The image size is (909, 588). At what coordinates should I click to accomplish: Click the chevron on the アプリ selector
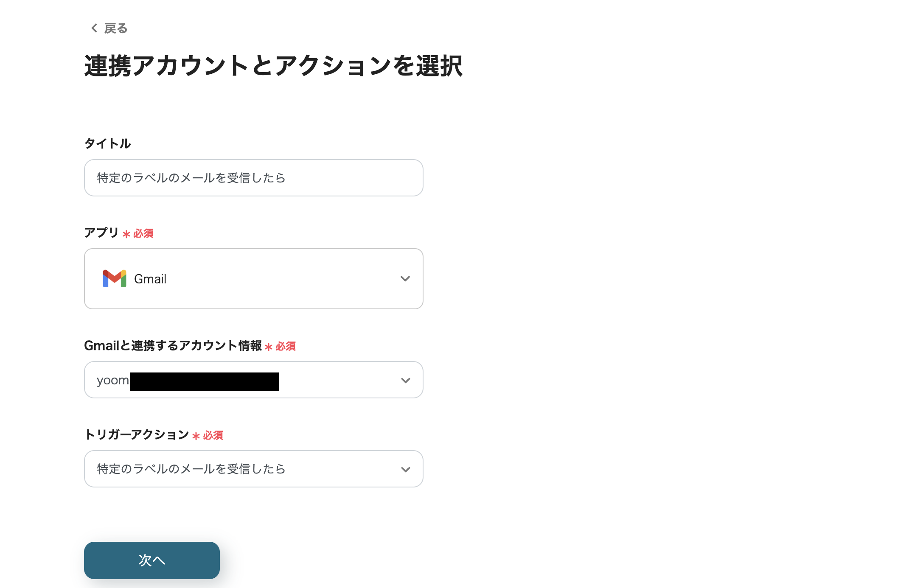(x=405, y=279)
